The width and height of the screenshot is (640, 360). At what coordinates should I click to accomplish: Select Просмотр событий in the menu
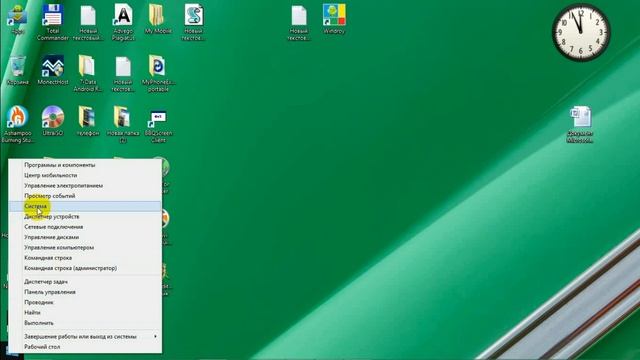pos(85,196)
